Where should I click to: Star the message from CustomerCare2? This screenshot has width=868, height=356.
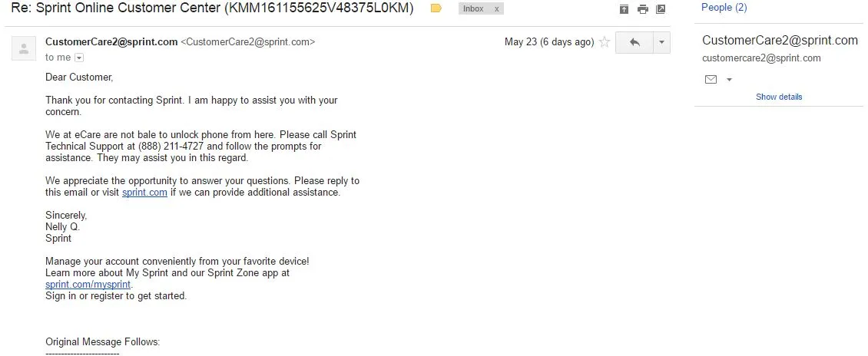coord(605,42)
